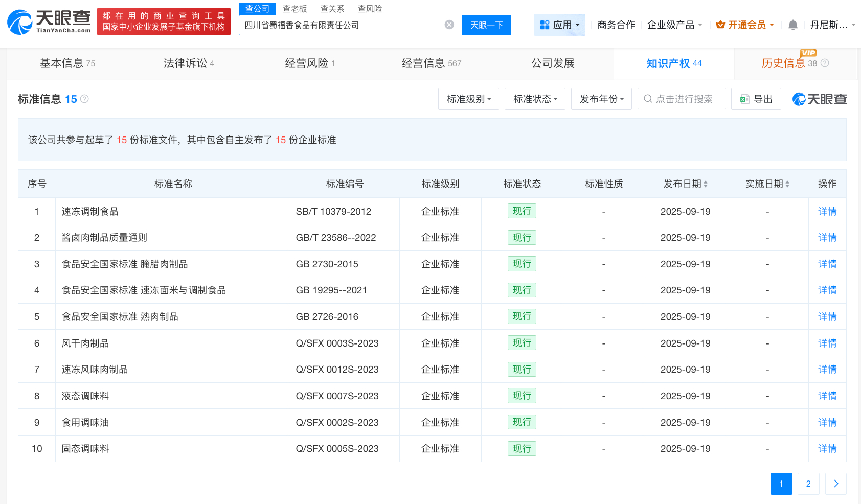Click the 开通会员 crown icon

coord(720,24)
